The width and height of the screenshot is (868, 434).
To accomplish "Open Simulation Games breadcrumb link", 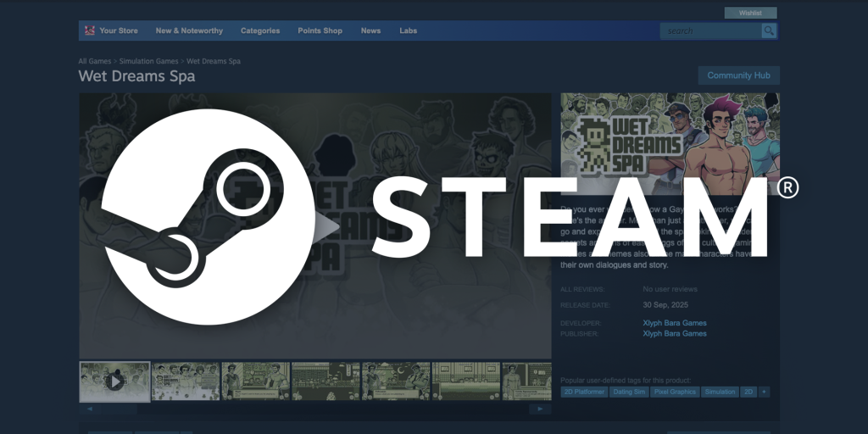I will [x=148, y=62].
